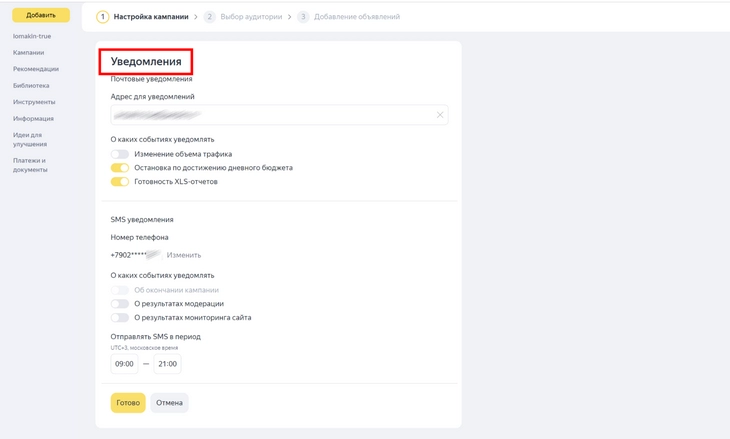The height and width of the screenshot is (439, 730).
Task: Click the masked phone number +7902
Action: pos(135,255)
